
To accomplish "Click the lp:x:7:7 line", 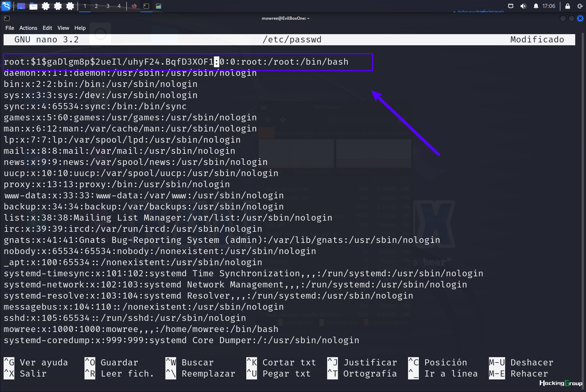I will point(122,140).
